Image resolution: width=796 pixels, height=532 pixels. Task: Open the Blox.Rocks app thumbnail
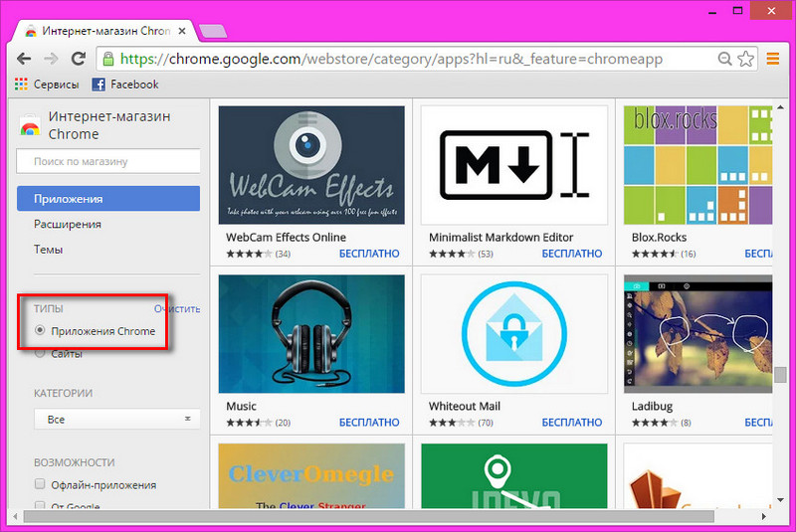[698, 165]
